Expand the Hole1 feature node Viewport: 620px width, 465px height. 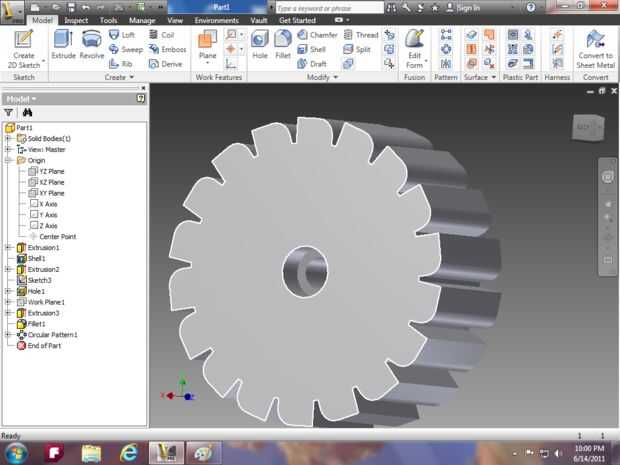[x=8, y=291]
